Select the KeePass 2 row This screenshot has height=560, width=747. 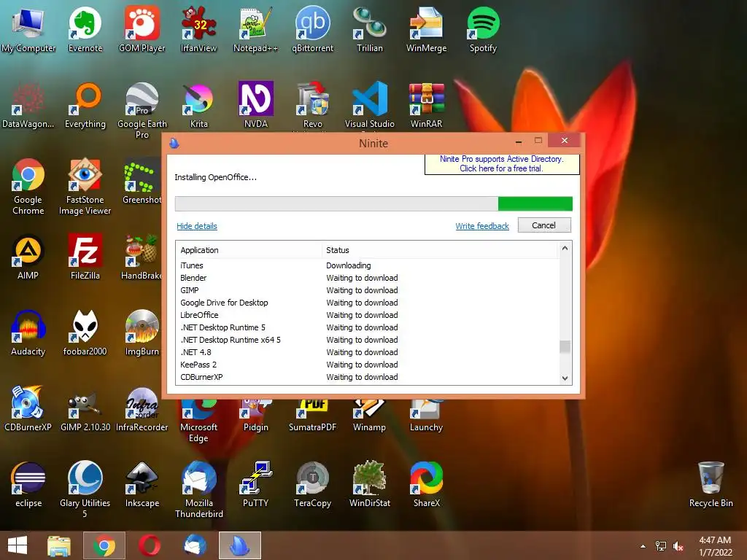368,365
